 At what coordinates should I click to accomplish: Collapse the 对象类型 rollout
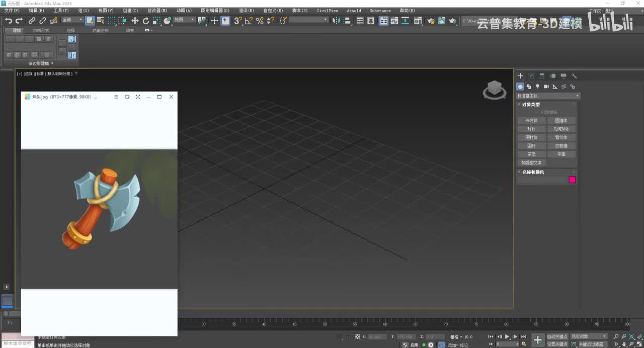coord(531,105)
